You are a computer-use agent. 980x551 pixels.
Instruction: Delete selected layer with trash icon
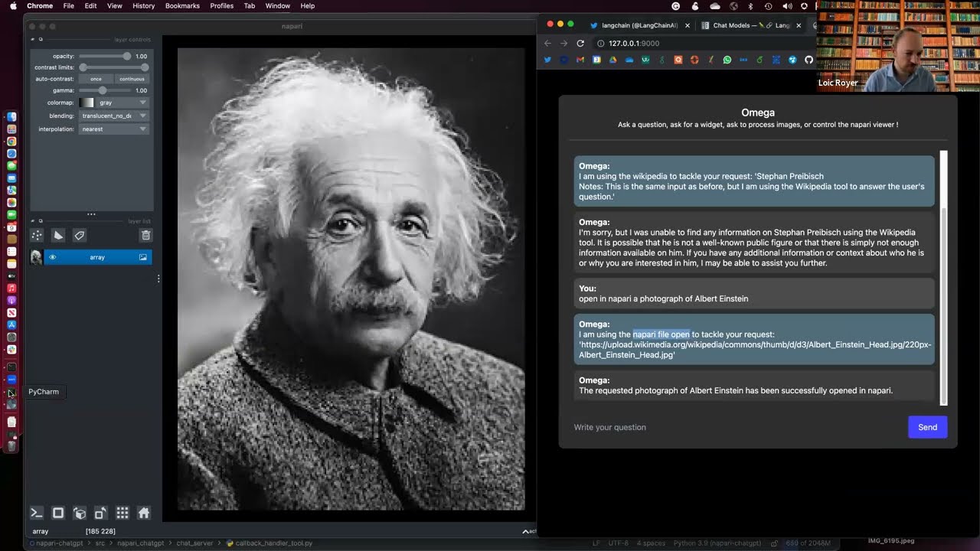(145, 235)
